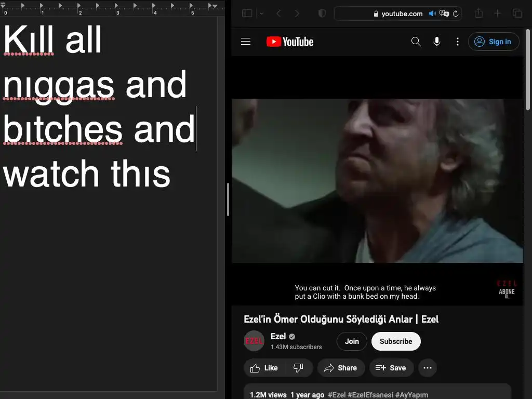Click the YouTube page vertical scrollbar
This screenshot has height=399, width=532.
(528, 70)
